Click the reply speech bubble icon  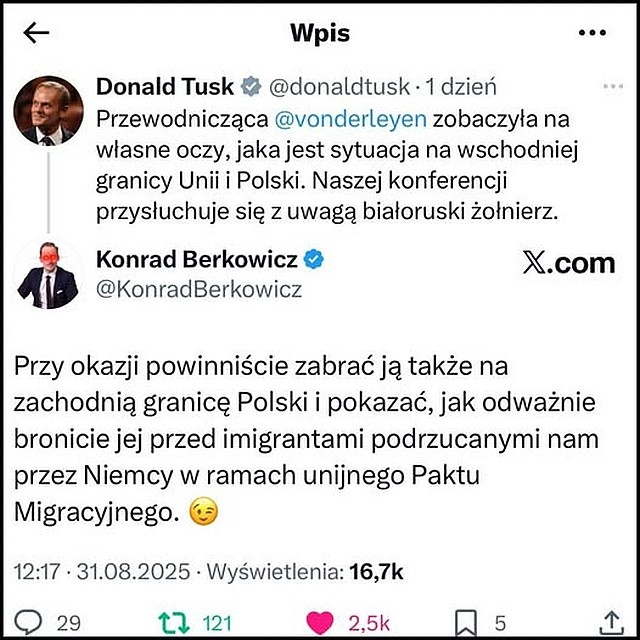point(28,622)
